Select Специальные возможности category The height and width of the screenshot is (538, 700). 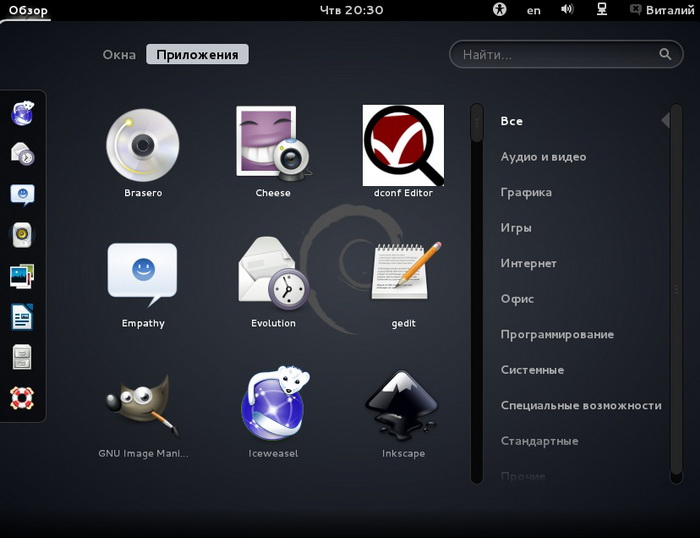coord(581,405)
